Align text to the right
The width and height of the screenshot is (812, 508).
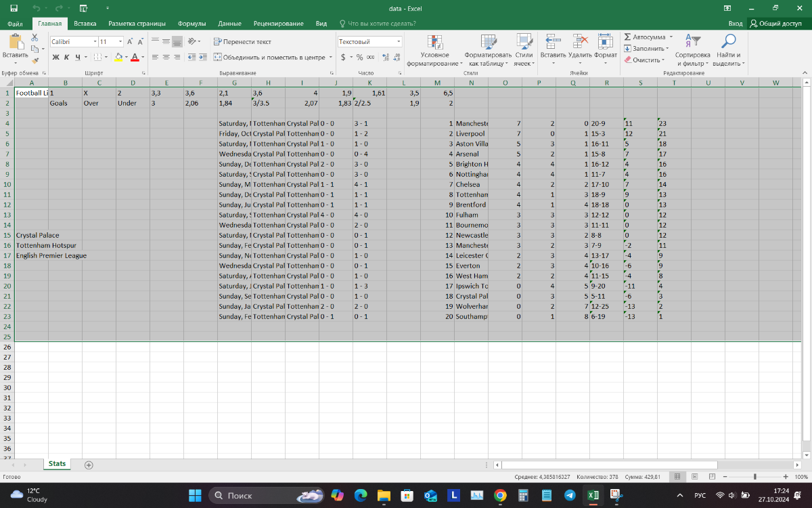pyautogui.click(x=177, y=58)
